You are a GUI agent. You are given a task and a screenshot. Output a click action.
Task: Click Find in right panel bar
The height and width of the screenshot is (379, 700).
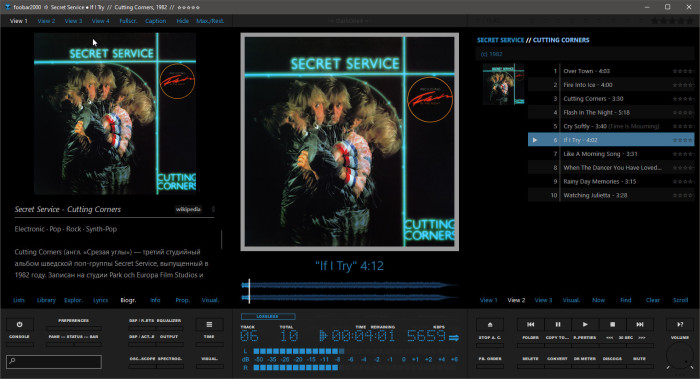(625, 300)
